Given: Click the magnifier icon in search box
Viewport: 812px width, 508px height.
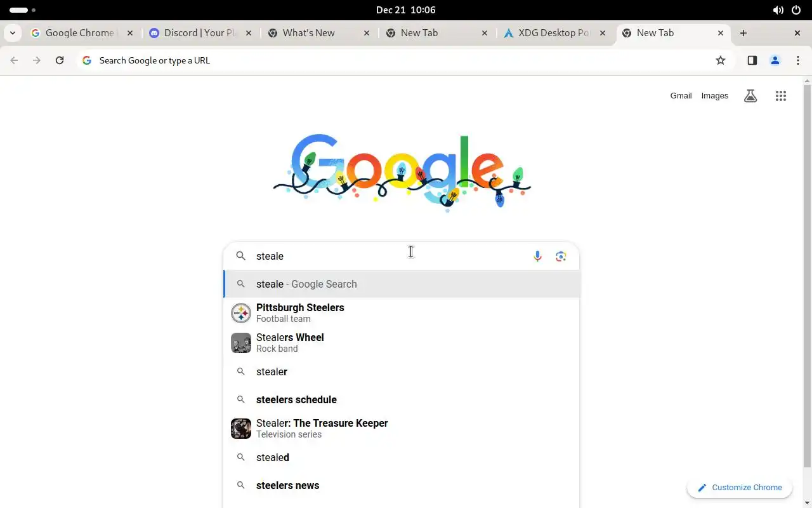Looking at the screenshot, I should (x=241, y=256).
